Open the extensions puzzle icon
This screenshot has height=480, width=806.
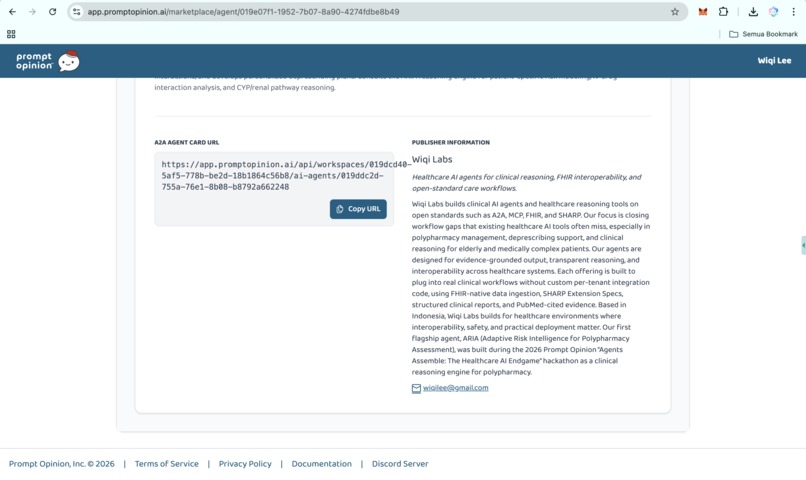[x=723, y=12]
